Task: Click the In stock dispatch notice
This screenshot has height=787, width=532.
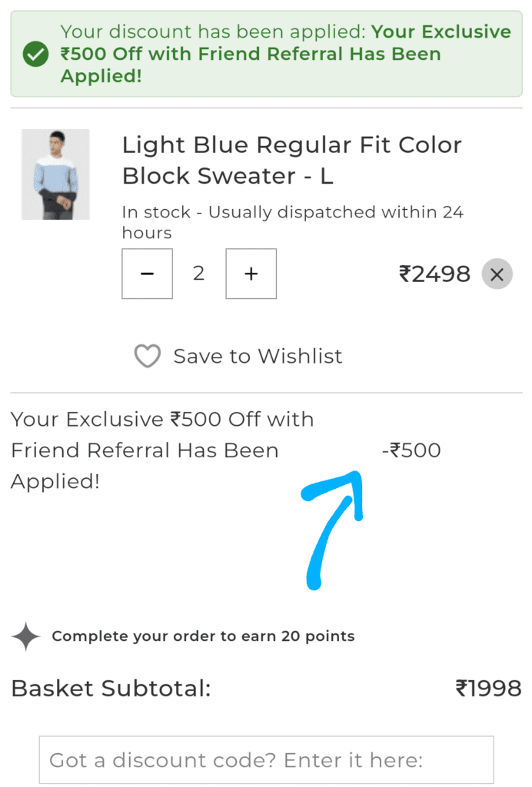Action: tap(292, 222)
